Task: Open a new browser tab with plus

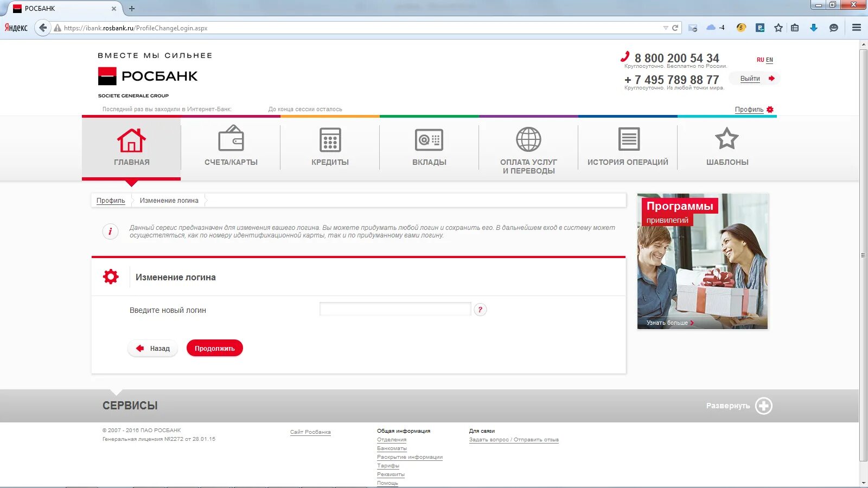Action: (132, 9)
